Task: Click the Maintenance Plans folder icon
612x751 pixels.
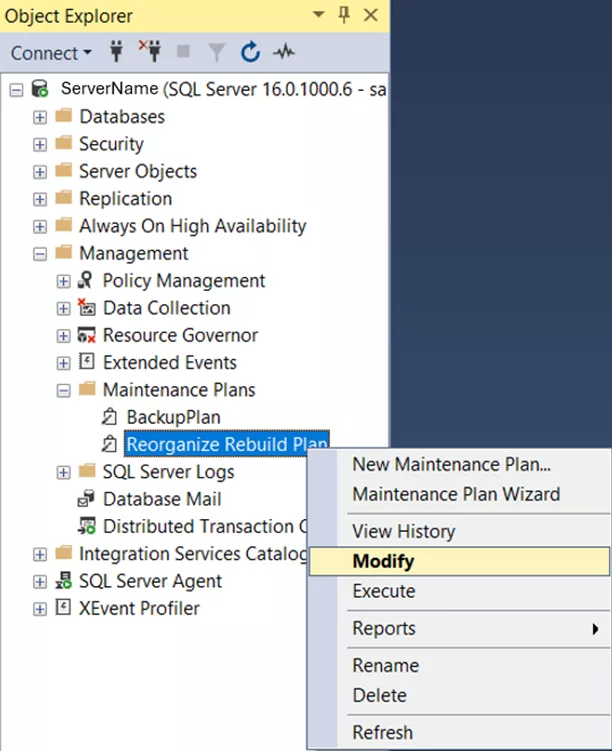Action: pos(87,388)
